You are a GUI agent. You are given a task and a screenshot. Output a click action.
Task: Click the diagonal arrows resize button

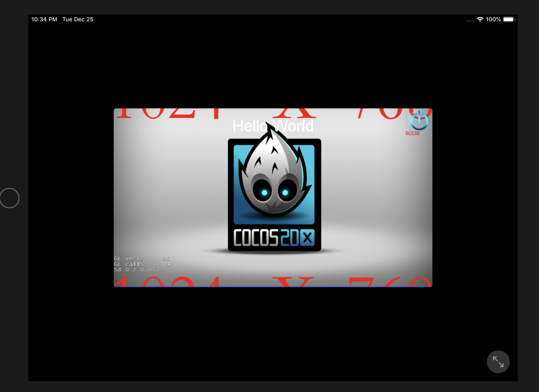498,362
